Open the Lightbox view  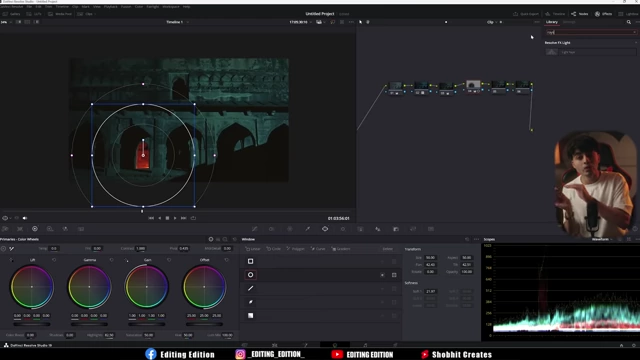[x=629, y=14]
